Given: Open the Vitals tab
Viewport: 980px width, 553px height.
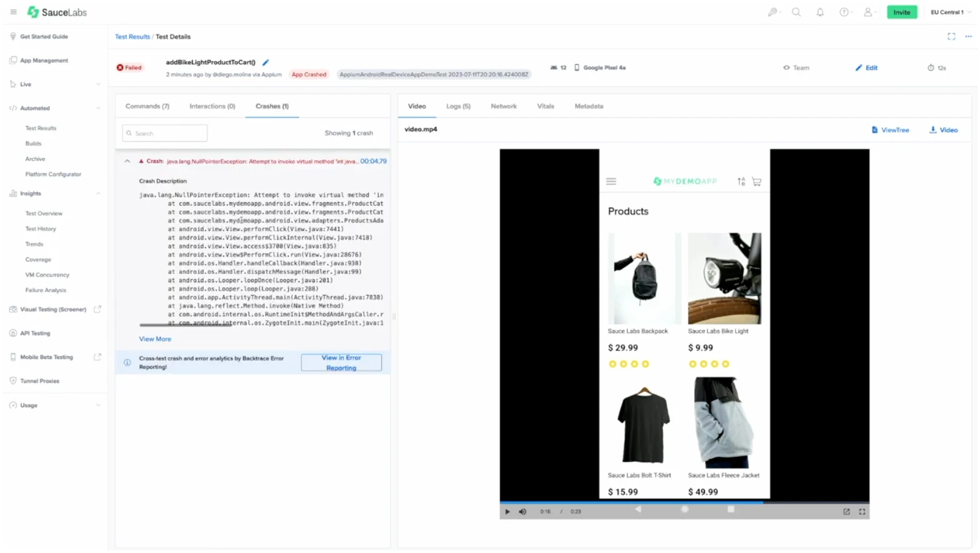Looking at the screenshot, I should point(546,106).
